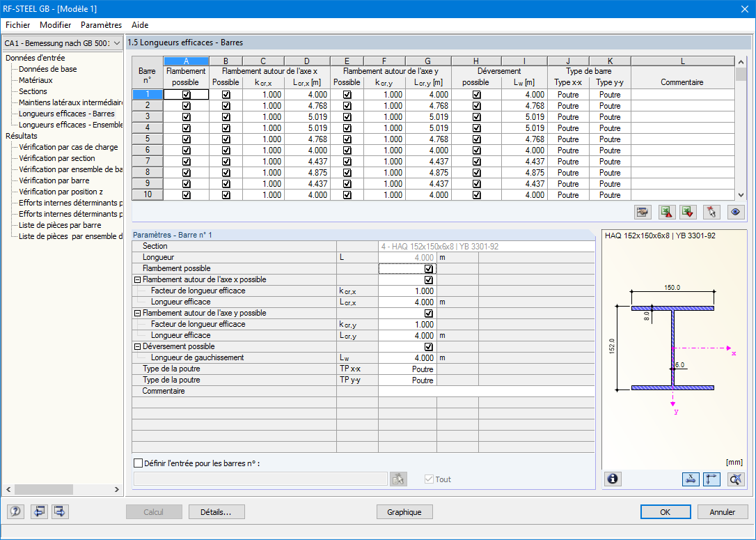This screenshot has height=540, width=756.
Task: Confirm with the OK button
Action: point(665,512)
